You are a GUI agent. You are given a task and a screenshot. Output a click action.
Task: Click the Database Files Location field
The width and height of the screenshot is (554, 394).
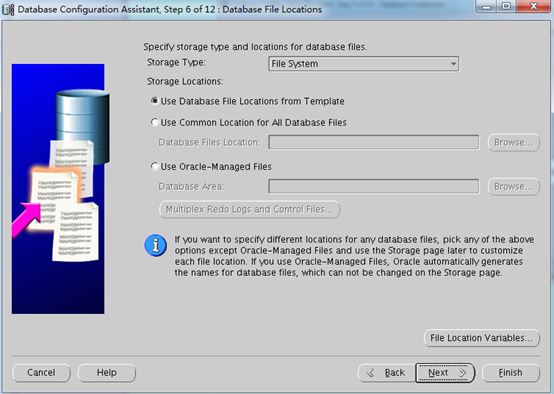point(374,142)
